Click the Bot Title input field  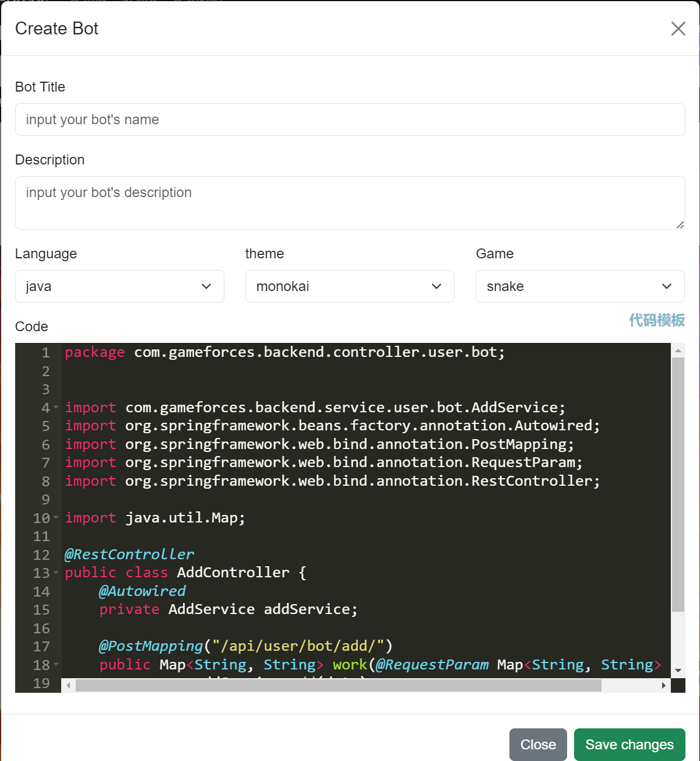350,120
